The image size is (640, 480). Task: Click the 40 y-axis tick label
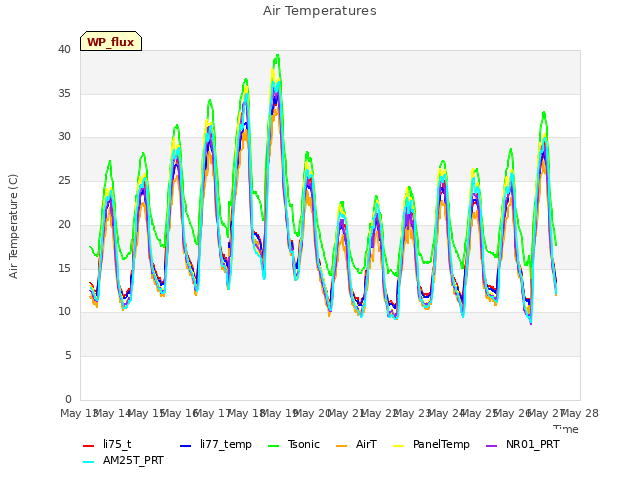(x=64, y=49)
